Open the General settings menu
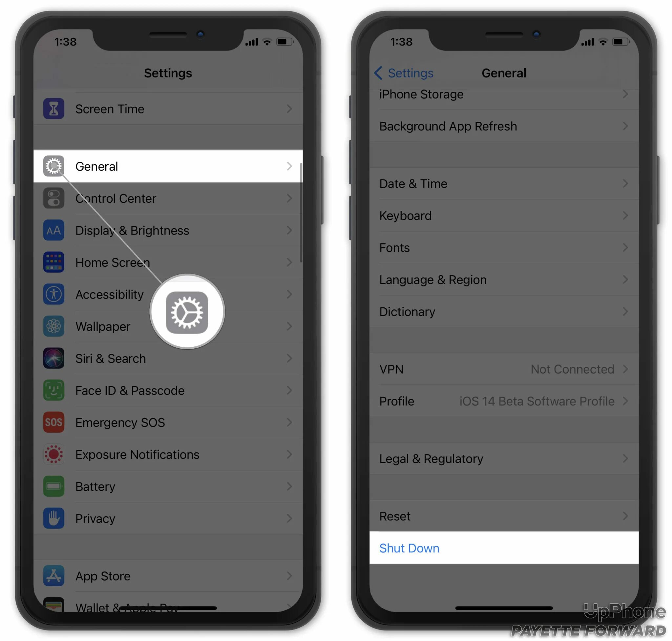Screen dimensions: 672x641 pos(168,166)
